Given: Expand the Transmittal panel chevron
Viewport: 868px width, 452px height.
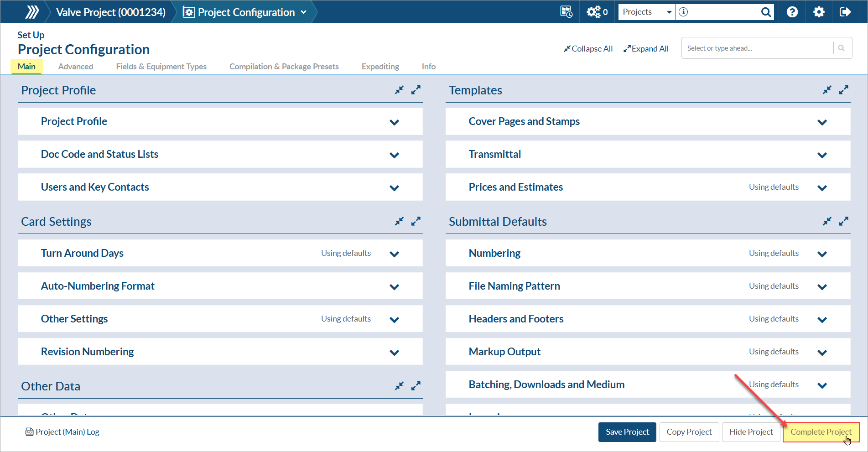Looking at the screenshot, I should 822,155.
